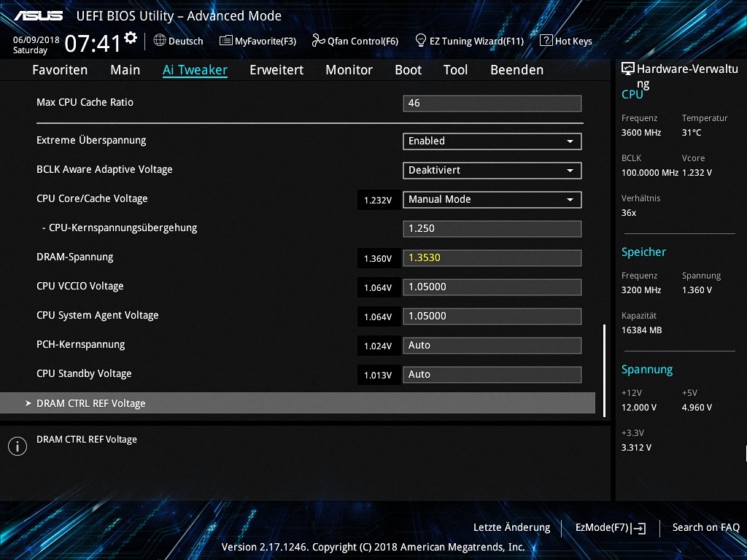
Task: Select the Ai Tweaker tab
Action: pyautogui.click(x=195, y=70)
